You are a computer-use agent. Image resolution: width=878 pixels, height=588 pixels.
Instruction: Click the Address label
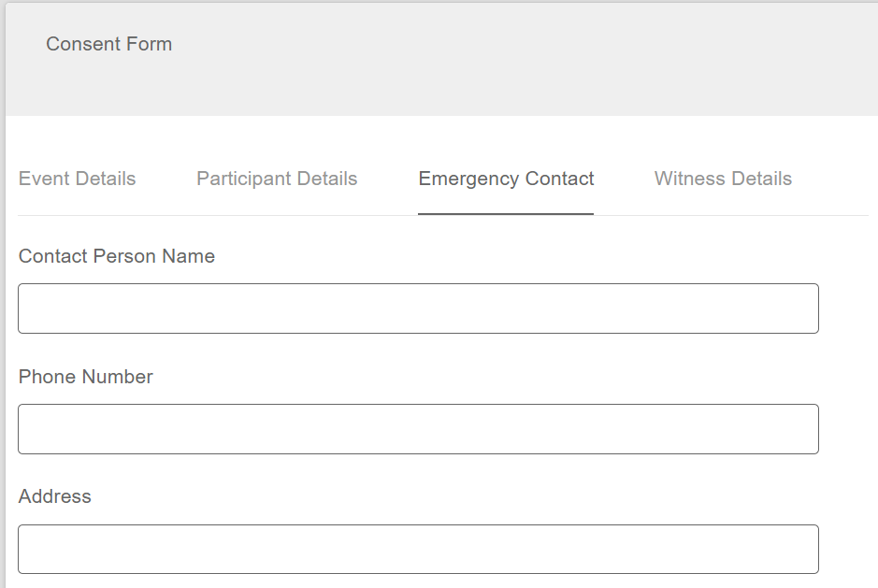(x=54, y=496)
